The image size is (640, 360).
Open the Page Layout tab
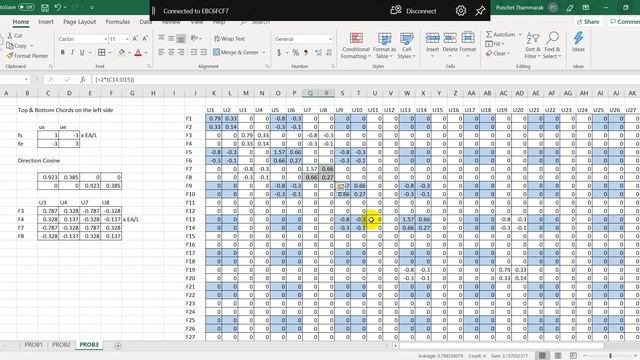pyautogui.click(x=79, y=22)
